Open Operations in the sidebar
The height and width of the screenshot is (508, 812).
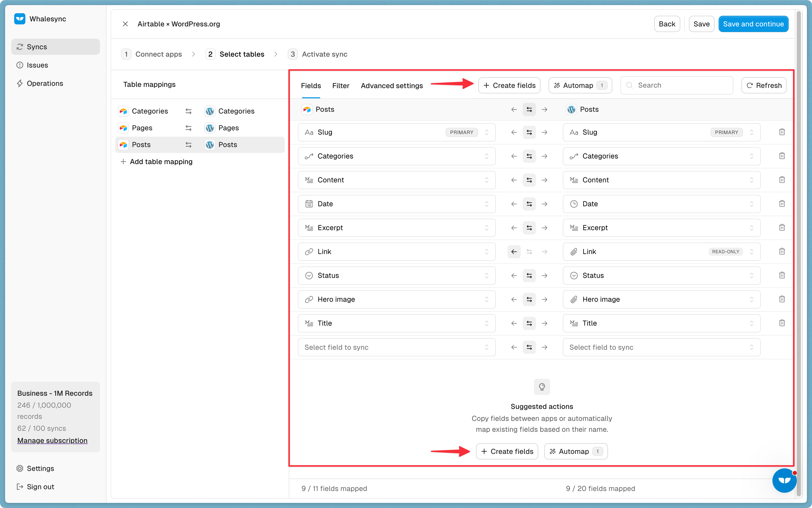pos(55,83)
